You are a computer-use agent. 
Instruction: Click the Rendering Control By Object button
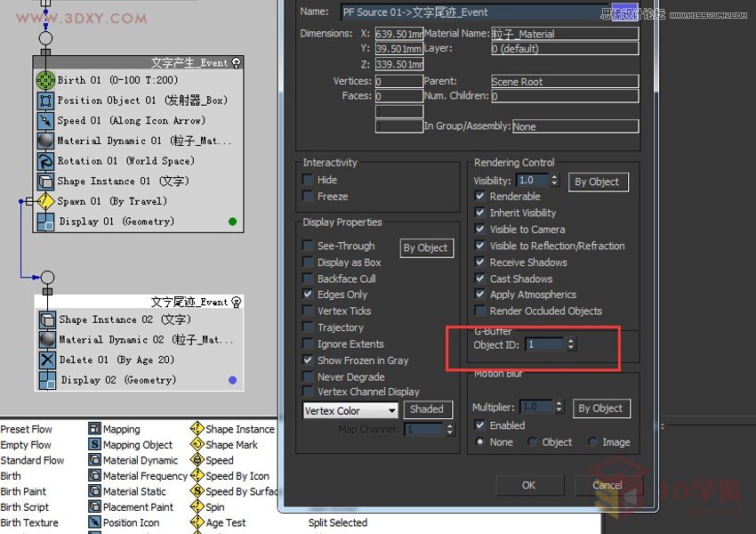(x=598, y=182)
